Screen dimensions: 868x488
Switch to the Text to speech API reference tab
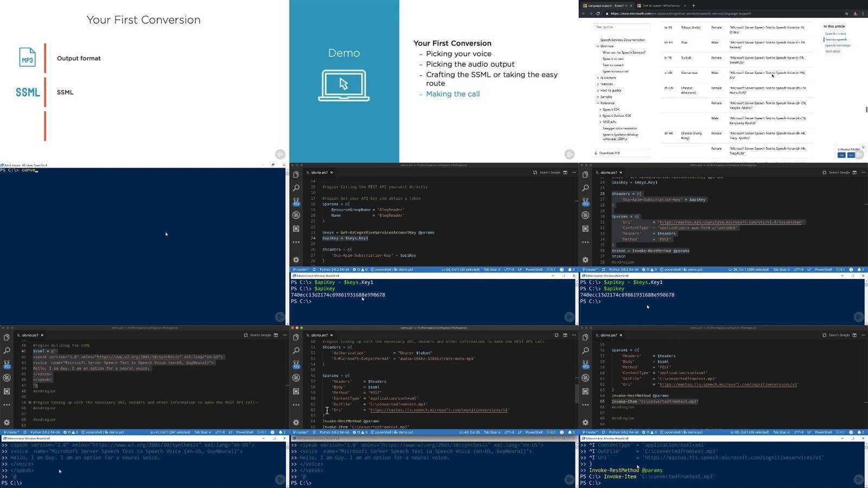coord(660,5)
